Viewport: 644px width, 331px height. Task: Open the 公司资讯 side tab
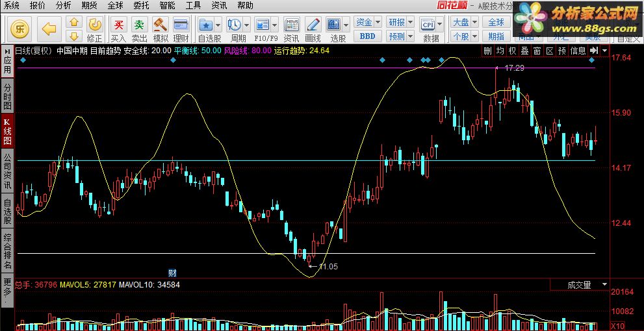7,171
